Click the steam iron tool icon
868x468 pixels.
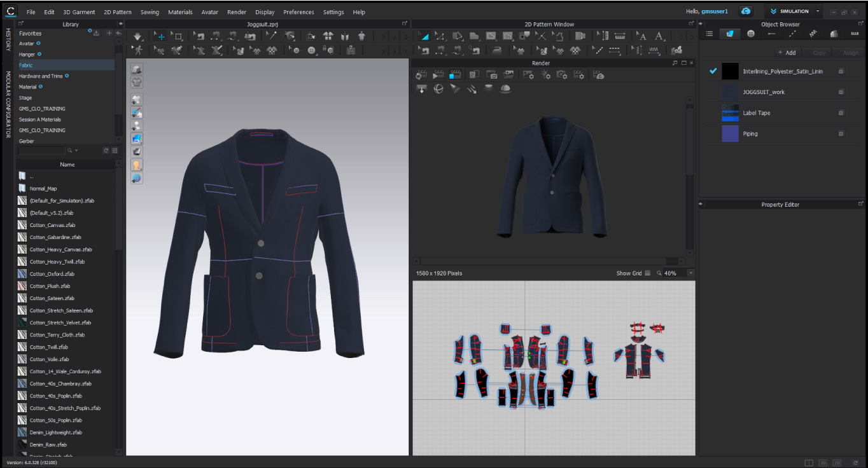click(497, 50)
